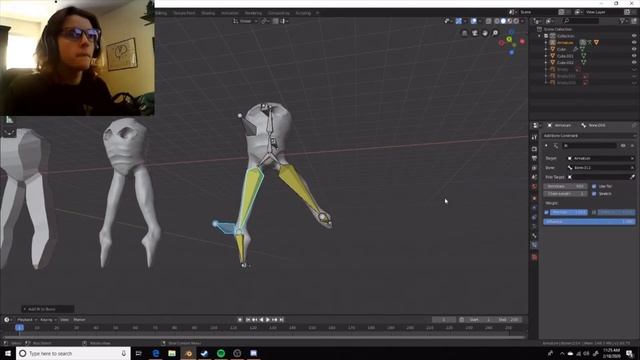This screenshot has width=640, height=360.
Task: Open the pivot point dropdown
Action: (x=265, y=21)
